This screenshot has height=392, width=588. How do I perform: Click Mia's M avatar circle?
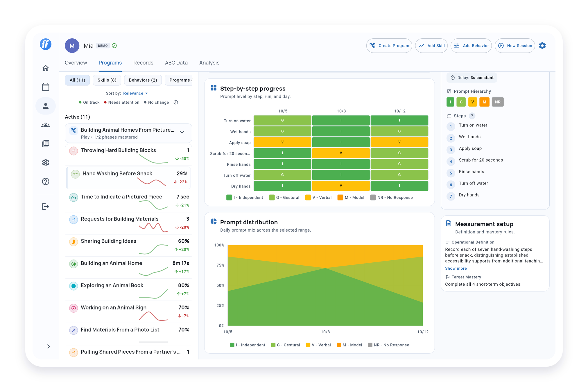(72, 46)
